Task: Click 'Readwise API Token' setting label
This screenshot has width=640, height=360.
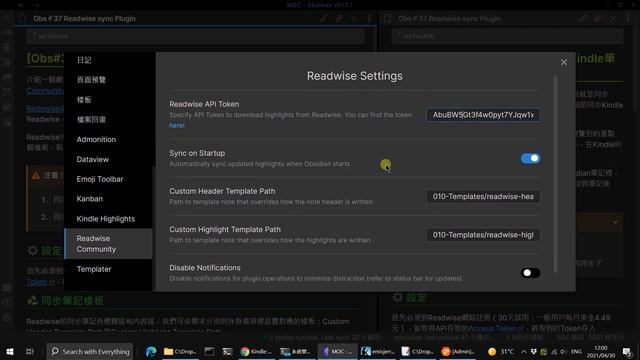Action: click(204, 104)
